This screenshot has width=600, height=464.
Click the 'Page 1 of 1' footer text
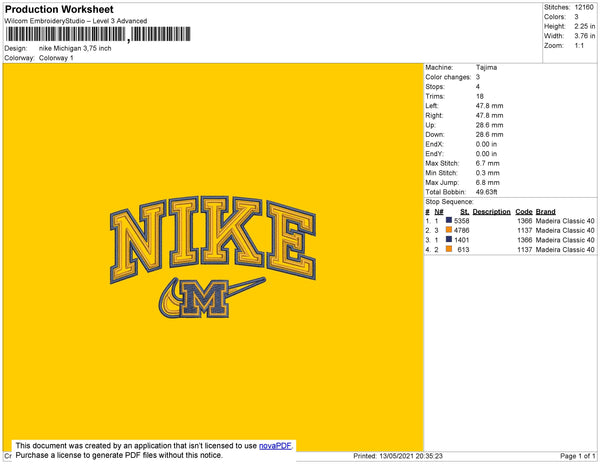(x=578, y=456)
